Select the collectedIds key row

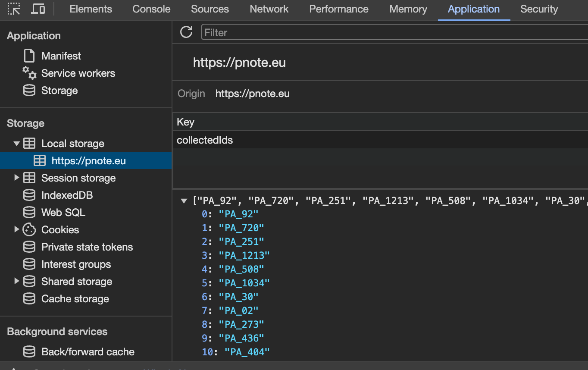(205, 140)
